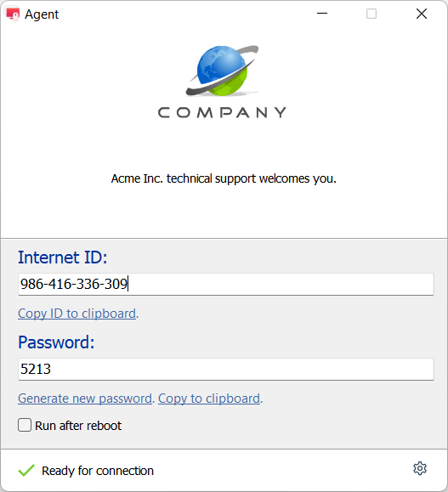This screenshot has width=448, height=492.
Task: Copy ID to clipboard
Action: click(77, 314)
